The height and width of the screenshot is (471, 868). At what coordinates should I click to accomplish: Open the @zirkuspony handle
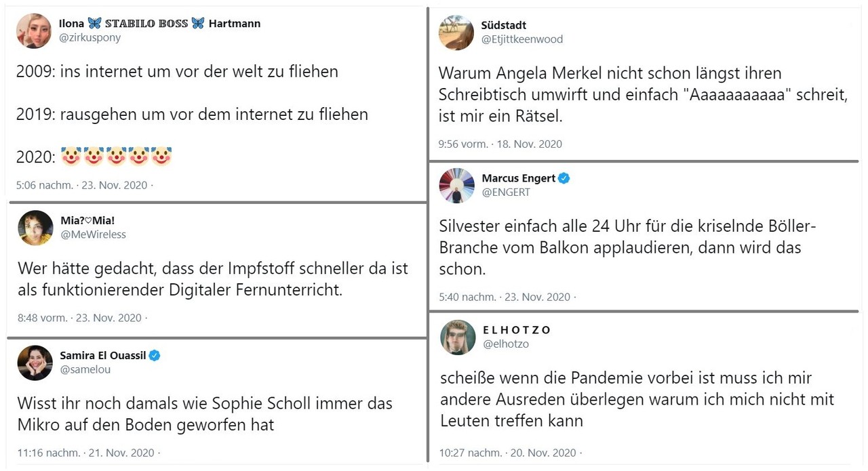pyautogui.click(x=90, y=38)
